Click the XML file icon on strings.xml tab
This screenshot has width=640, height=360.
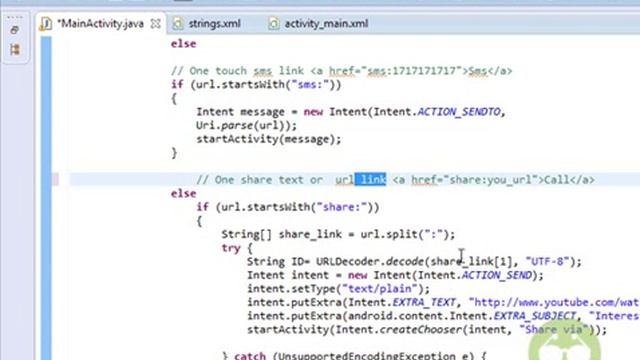(178, 24)
